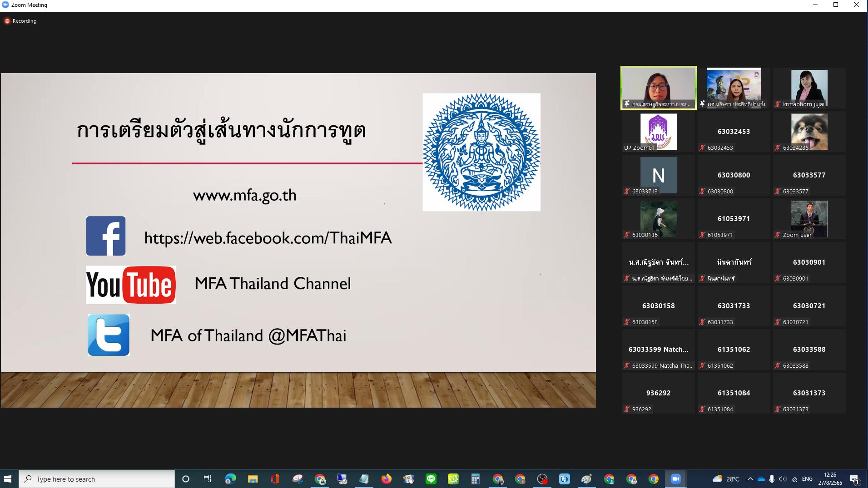The width and height of the screenshot is (868, 488).
Task: Click the Zoom icon in the taskbar
Action: tap(675, 479)
